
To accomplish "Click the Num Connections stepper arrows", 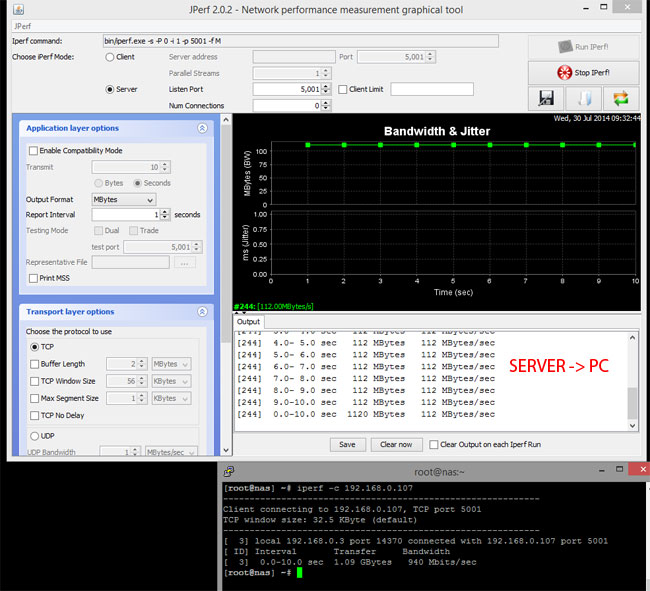I will 326,106.
